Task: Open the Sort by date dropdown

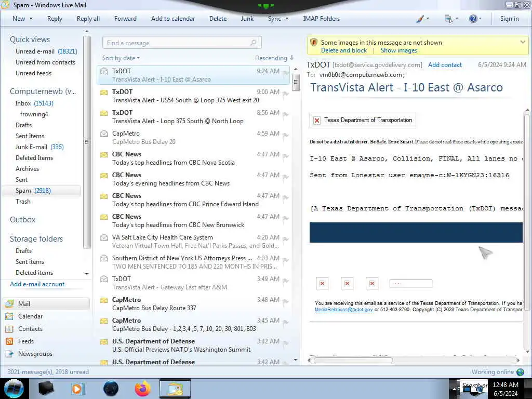Action: click(x=121, y=58)
